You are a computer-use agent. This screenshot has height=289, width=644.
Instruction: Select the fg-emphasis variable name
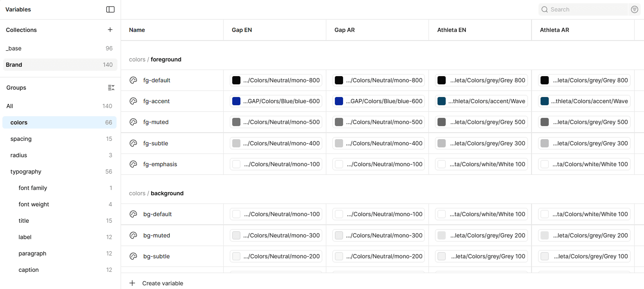(160, 164)
